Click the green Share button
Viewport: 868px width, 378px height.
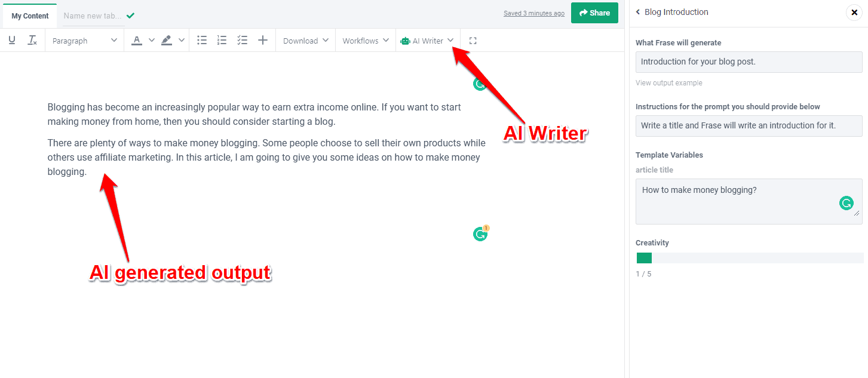(594, 13)
